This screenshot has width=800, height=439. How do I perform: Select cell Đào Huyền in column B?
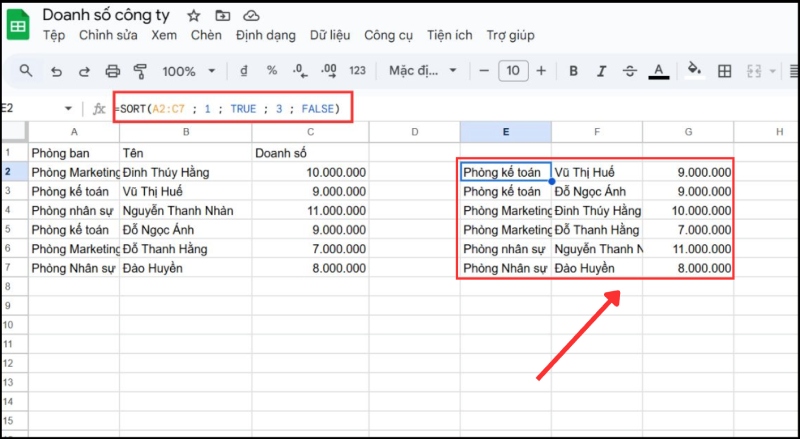[186, 268]
